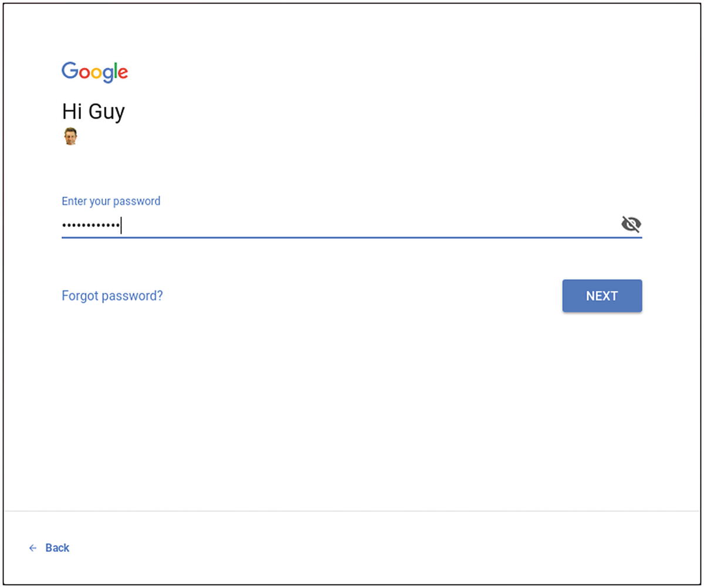Click the "Enter your password" field label
Screen dimensions: 704x588
(x=111, y=201)
